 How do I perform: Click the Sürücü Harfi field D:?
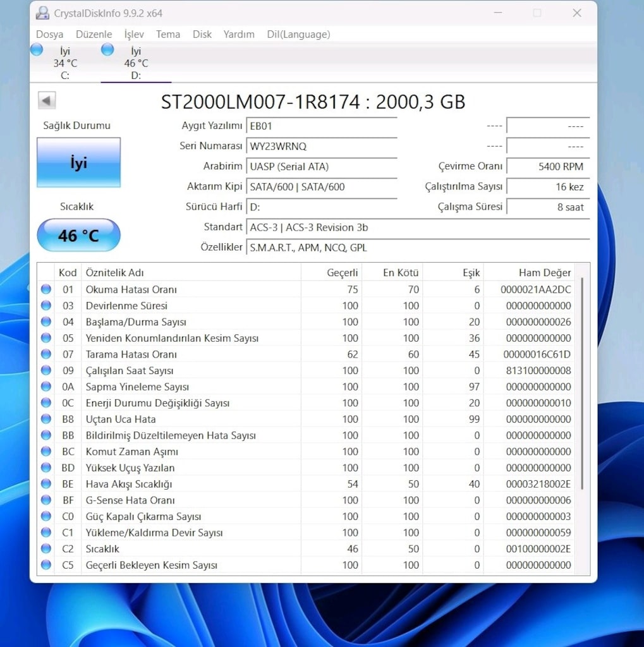click(x=322, y=207)
